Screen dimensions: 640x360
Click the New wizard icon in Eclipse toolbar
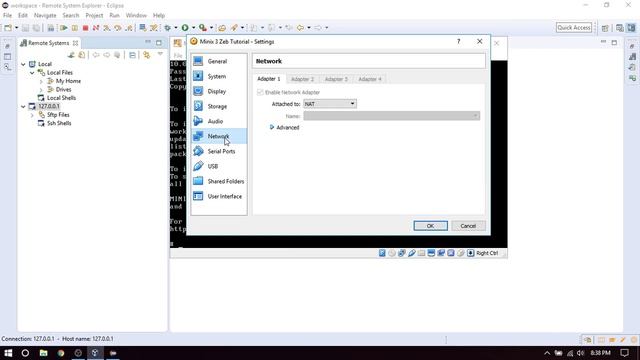coord(8,28)
